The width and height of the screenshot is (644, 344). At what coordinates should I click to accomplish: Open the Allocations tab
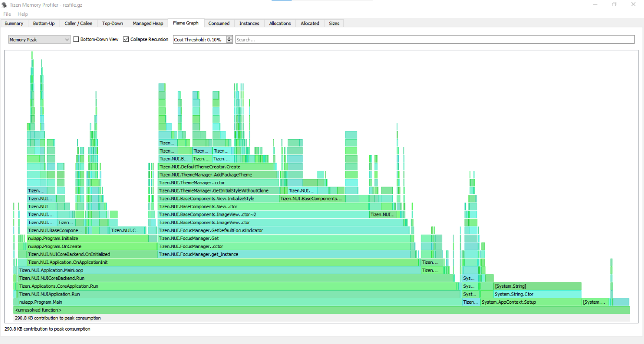coord(279,23)
